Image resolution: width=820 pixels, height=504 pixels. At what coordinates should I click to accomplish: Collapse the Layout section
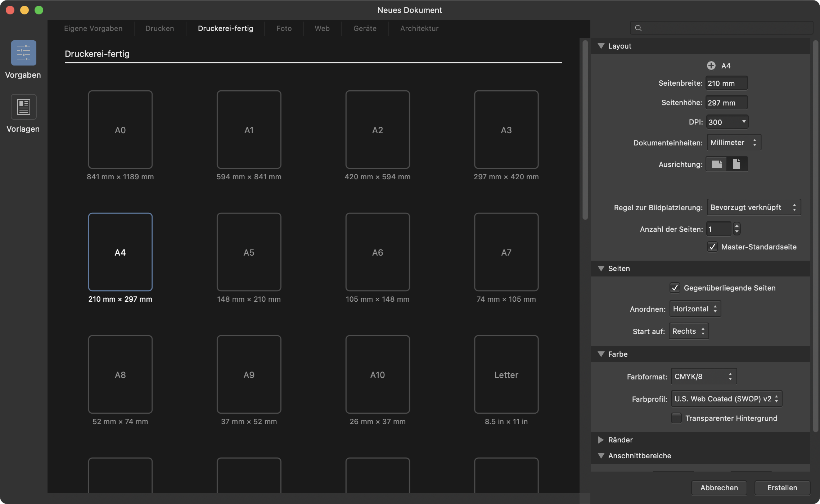(x=601, y=46)
